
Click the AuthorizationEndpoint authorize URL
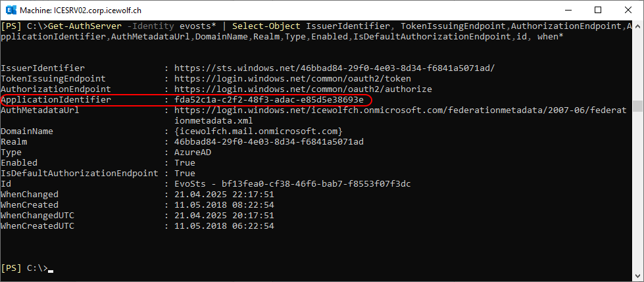303,89
